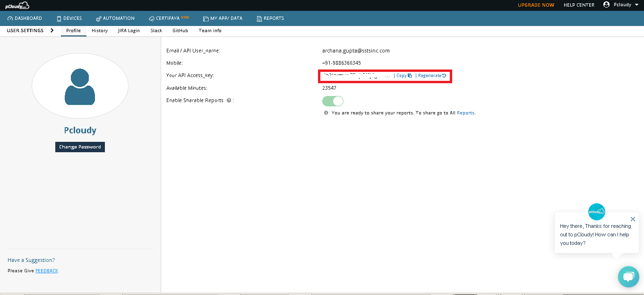The height and width of the screenshot is (295, 644).
Task: Click the pCloudy logo in header
Action: pos(17,5)
